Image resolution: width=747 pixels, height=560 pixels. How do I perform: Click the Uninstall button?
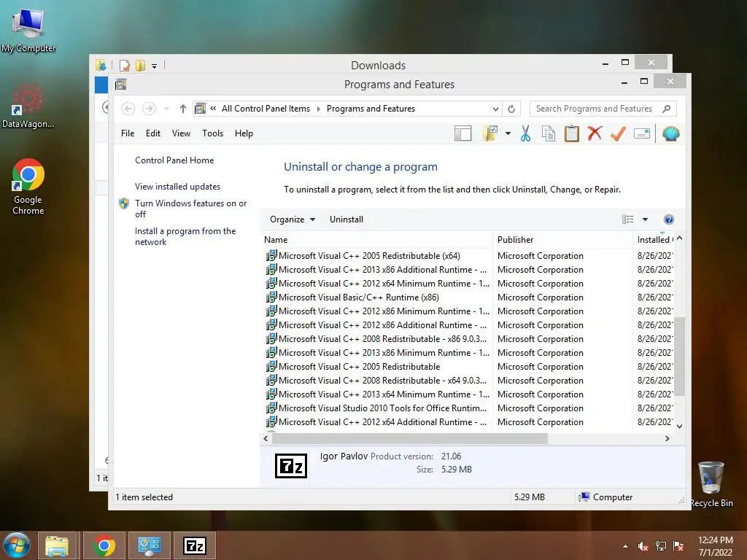347,219
